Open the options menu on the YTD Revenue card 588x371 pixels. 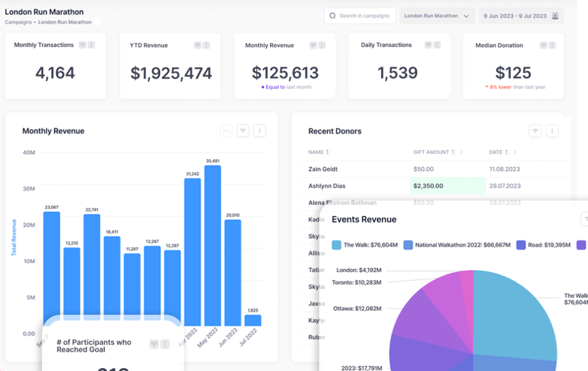207,44
